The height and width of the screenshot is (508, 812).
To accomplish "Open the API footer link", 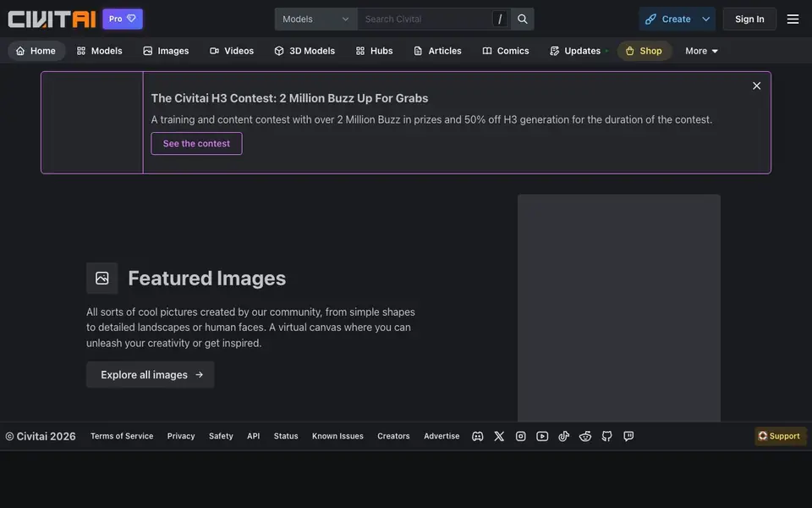I will (x=253, y=436).
